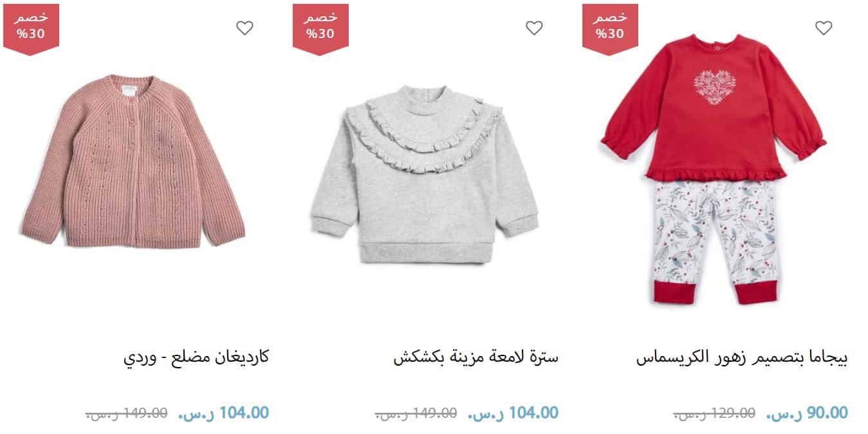868x434 pixels.
Task: Click the floral print pants of pajama set
Action: tap(717, 241)
